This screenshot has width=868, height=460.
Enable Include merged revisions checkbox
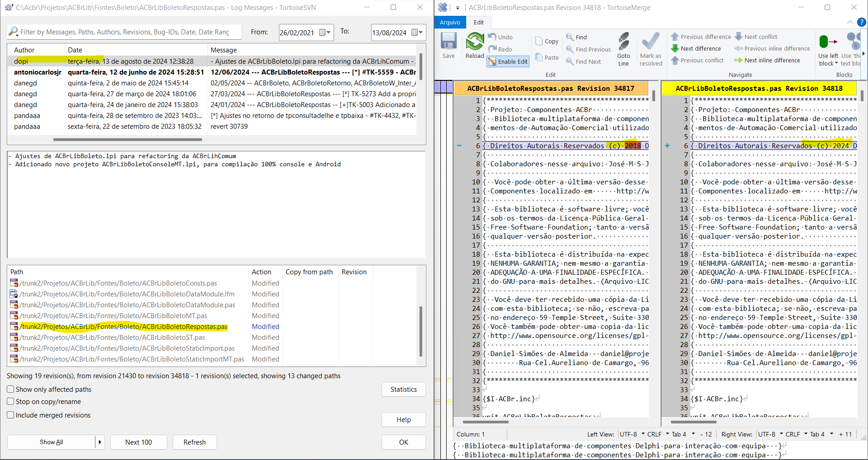tap(10, 415)
